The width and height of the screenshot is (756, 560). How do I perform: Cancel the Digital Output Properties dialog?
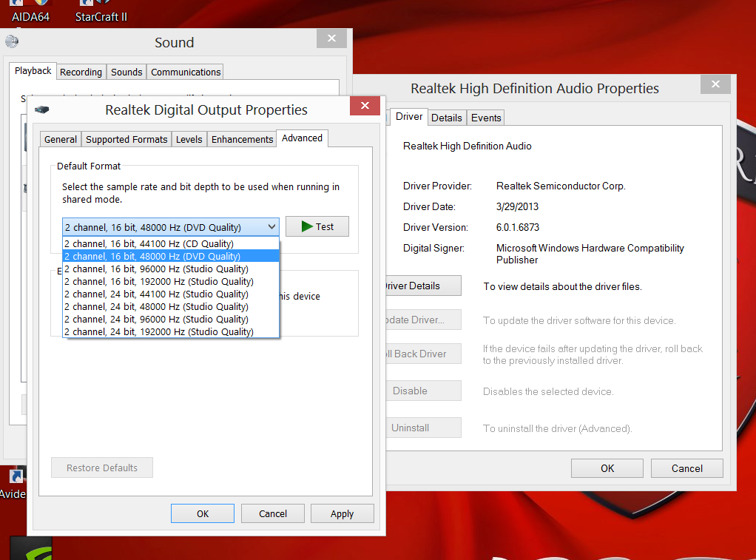pos(273,513)
